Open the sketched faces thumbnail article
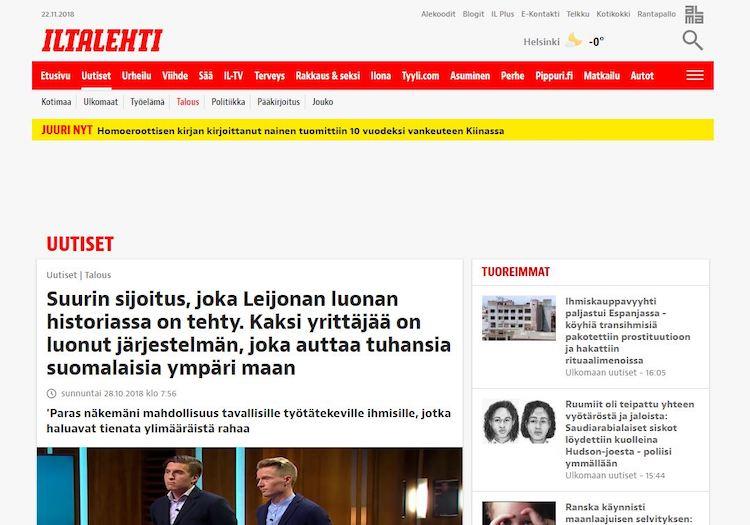The width and height of the screenshot is (750, 525). [x=519, y=421]
